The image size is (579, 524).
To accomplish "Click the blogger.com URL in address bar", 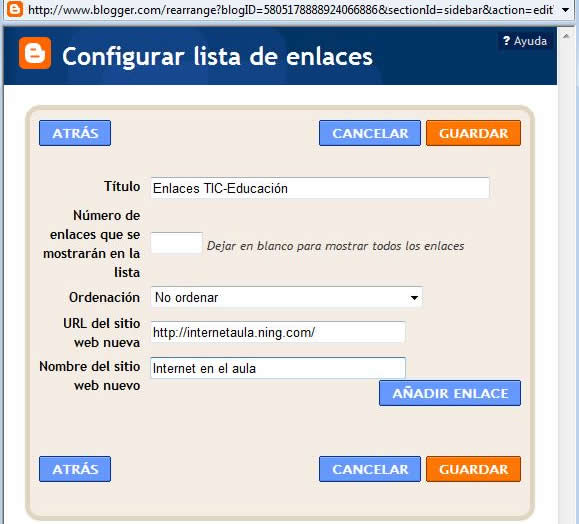I will point(291,10).
